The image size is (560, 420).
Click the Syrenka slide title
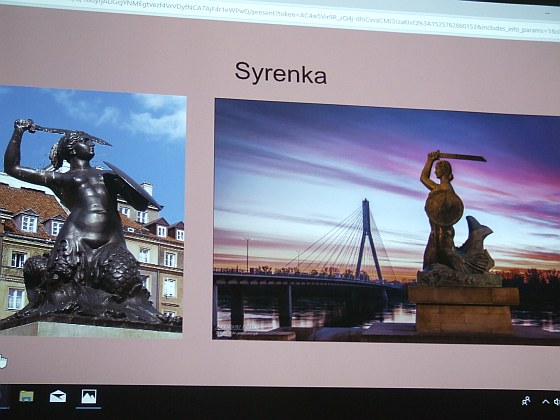[x=280, y=73]
